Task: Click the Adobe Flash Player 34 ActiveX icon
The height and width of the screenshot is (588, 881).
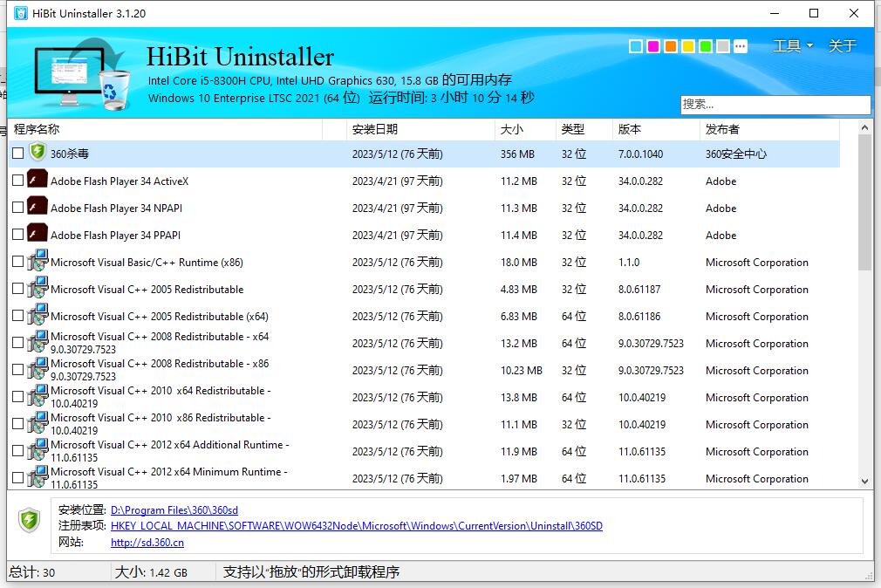Action: (x=38, y=180)
